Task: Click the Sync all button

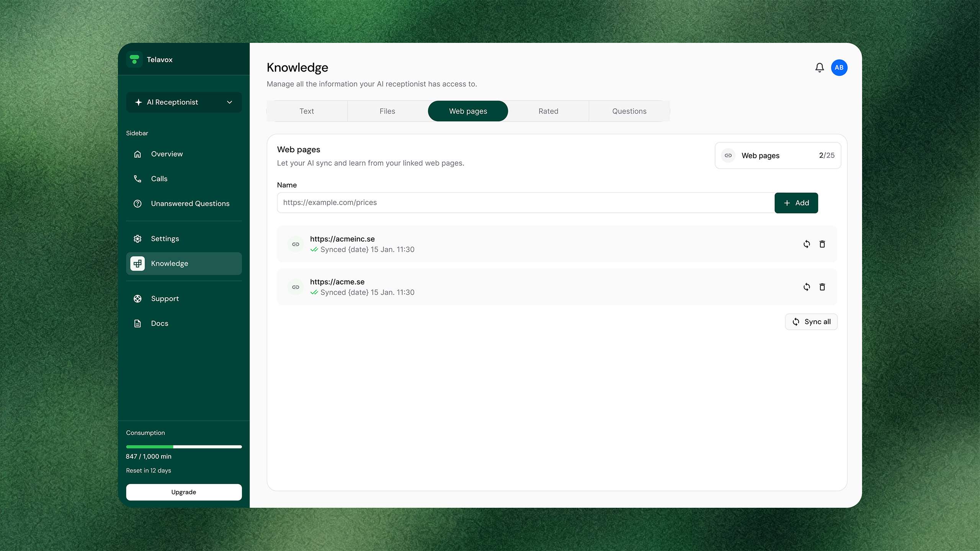Action: click(x=811, y=322)
